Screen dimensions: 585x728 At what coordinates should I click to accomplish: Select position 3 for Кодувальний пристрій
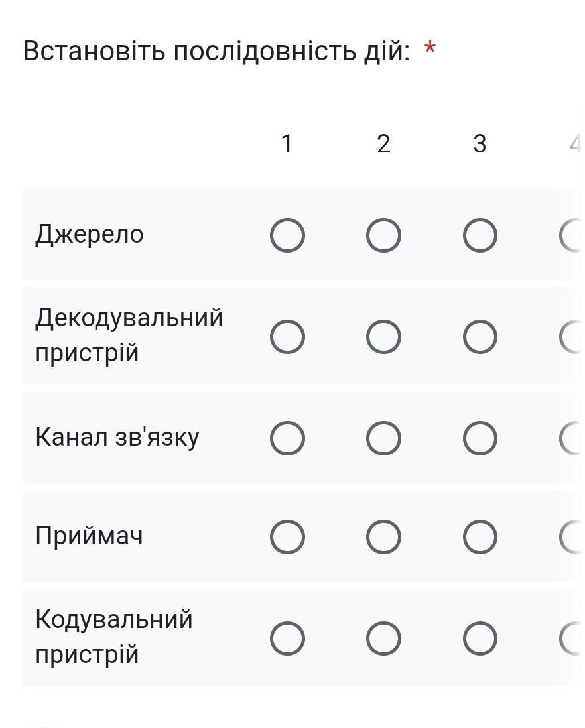[480, 638]
